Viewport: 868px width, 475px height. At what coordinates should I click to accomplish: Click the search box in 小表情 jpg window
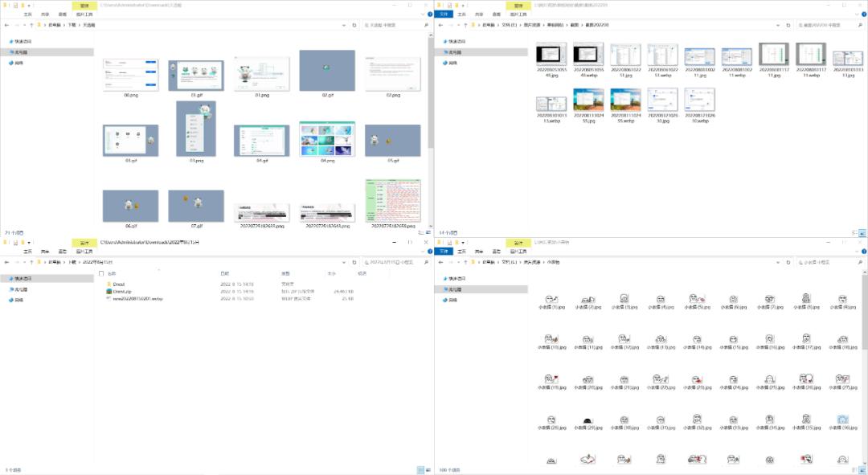829,262
